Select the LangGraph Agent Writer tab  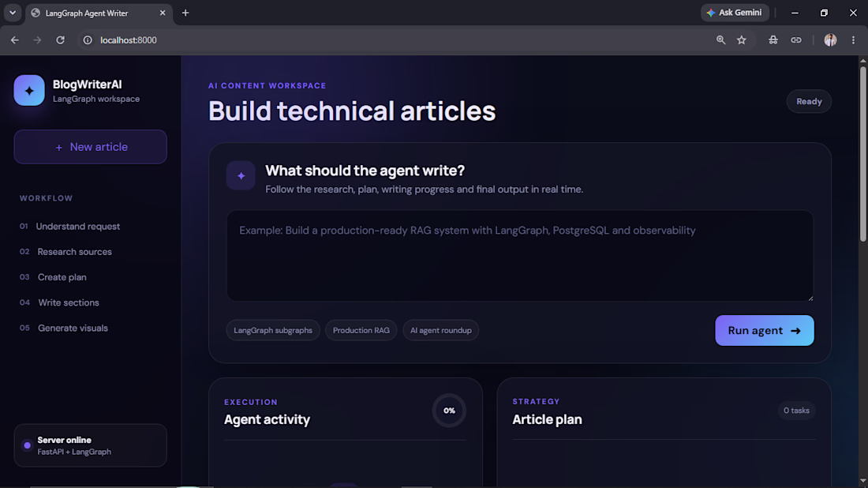(x=99, y=13)
